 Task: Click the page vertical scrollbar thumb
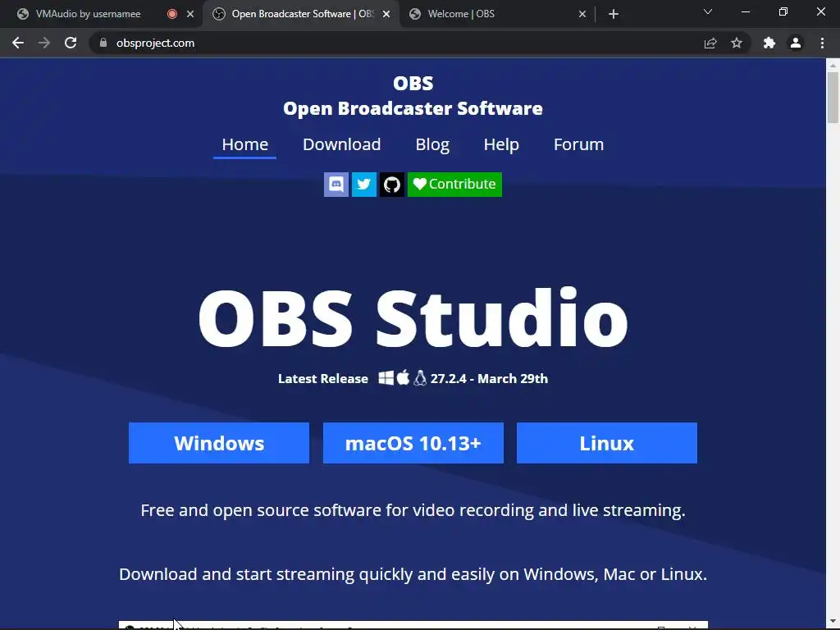tap(833, 98)
